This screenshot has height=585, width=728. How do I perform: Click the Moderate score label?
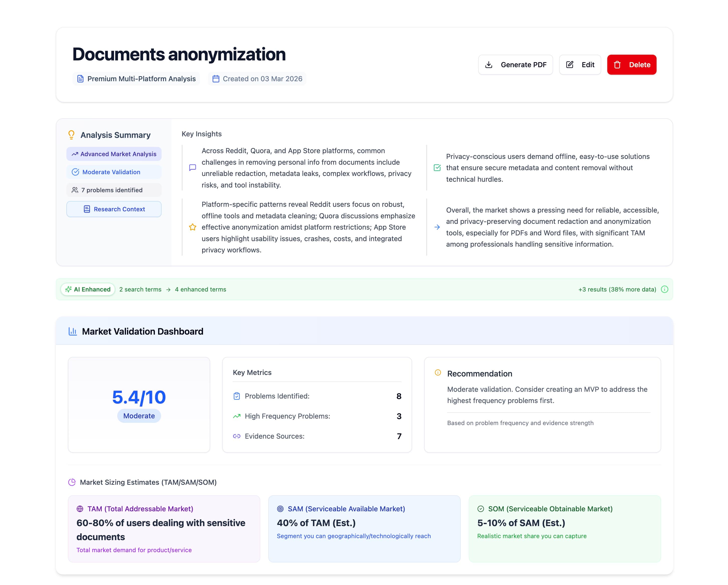tap(139, 416)
